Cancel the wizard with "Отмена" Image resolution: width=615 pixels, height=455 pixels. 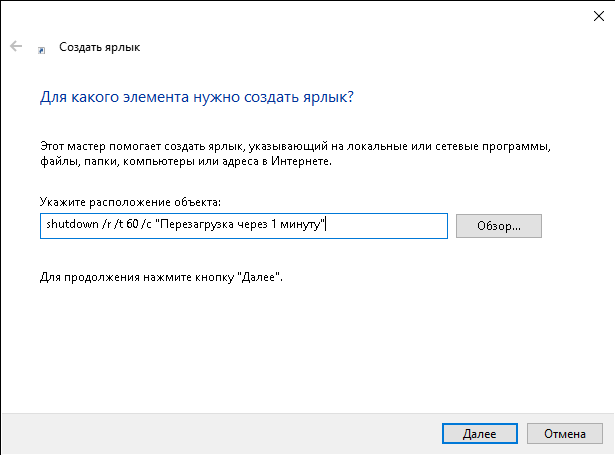(563, 435)
